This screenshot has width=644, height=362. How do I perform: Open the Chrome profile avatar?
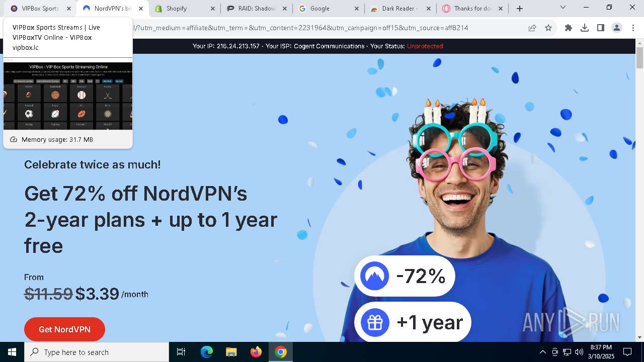[617, 28]
